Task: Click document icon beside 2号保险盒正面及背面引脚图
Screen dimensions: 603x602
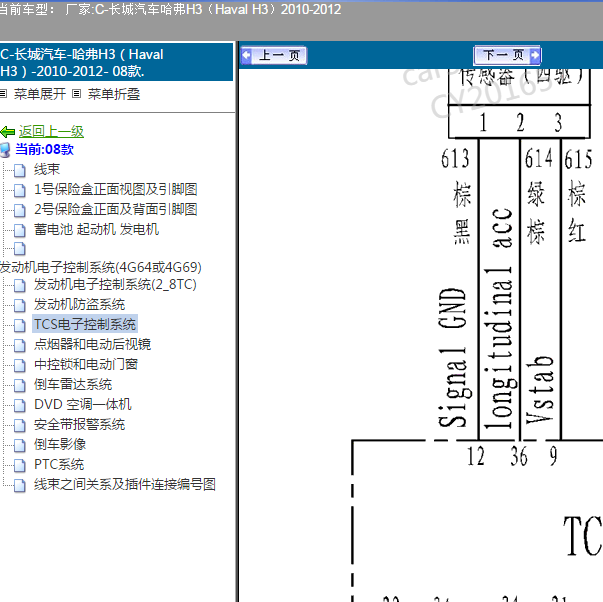Action: click(20, 210)
